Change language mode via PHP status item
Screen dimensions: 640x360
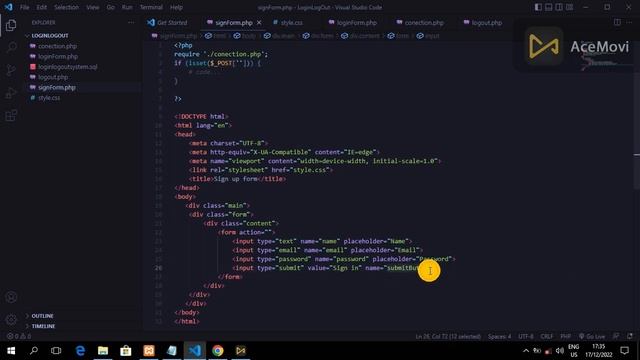click(x=565, y=336)
